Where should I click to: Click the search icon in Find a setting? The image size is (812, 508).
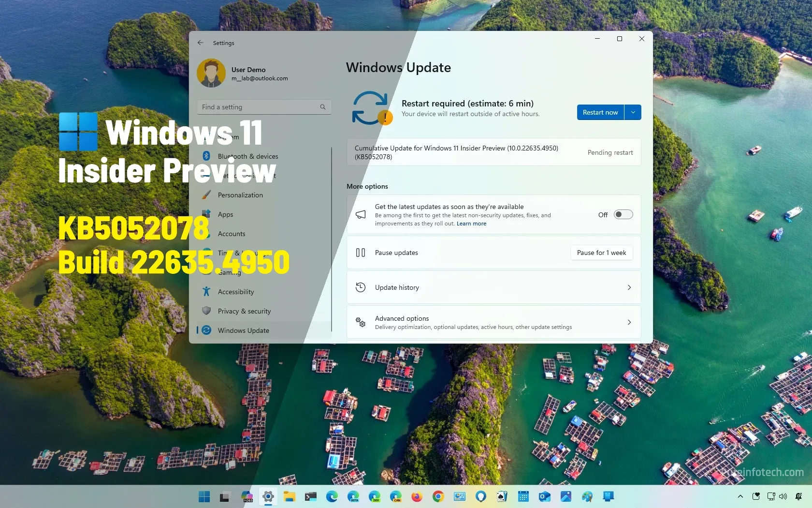pos(322,107)
